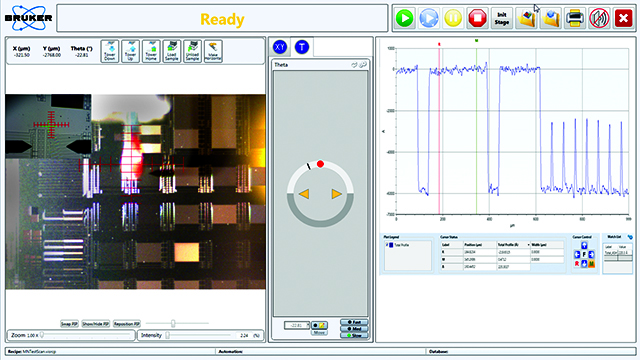Viewport: 640px width, 360px height.
Task: Open the second yellow folder icon in top toolbar
Action: tap(551, 18)
